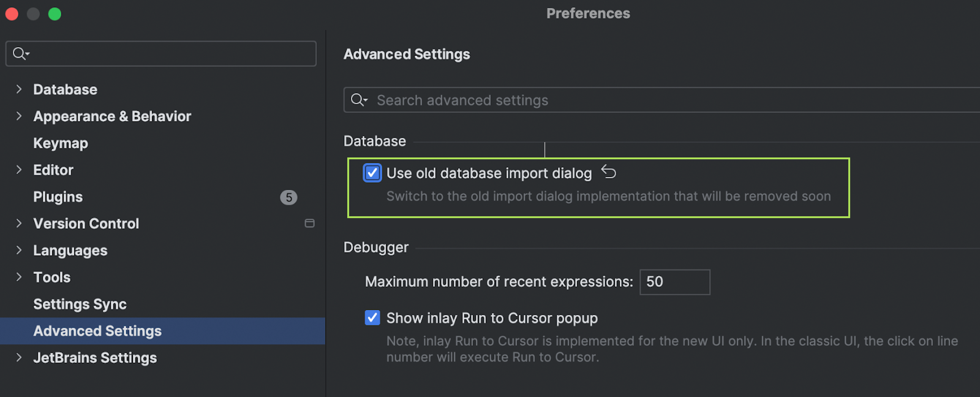
Task: Disable the checked database import option
Action: pyautogui.click(x=371, y=173)
